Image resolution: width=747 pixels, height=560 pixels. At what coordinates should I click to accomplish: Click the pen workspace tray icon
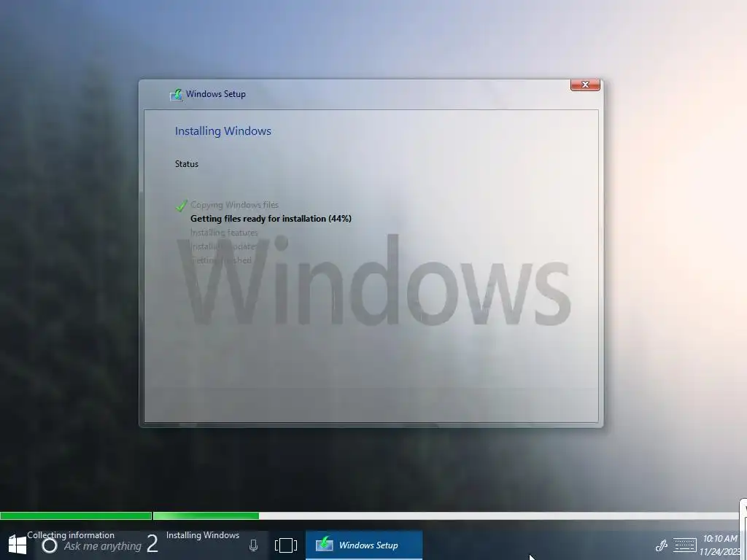click(x=661, y=545)
